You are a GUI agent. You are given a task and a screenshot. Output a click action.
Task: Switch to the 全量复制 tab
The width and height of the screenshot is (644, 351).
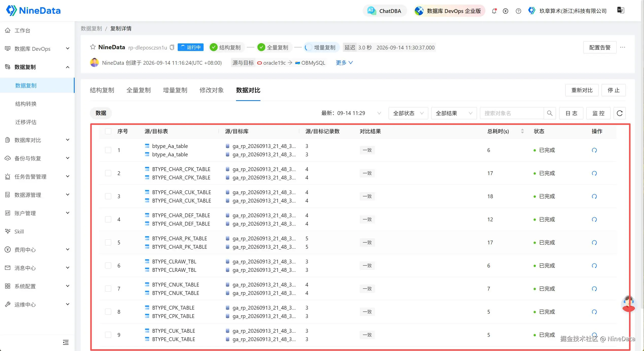click(x=139, y=90)
